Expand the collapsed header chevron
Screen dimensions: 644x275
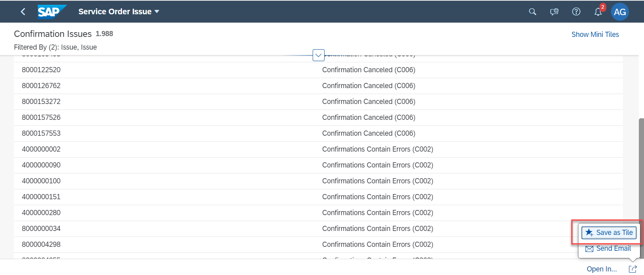pyautogui.click(x=319, y=55)
